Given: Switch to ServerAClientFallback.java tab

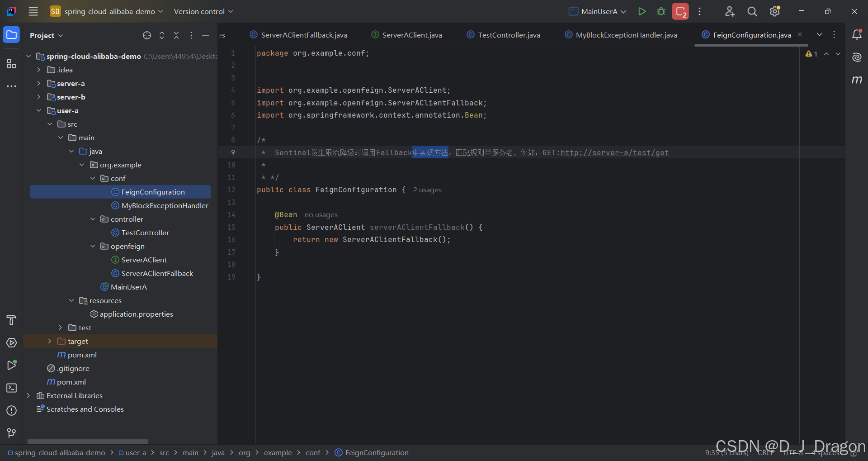Looking at the screenshot, I should 299,35.
